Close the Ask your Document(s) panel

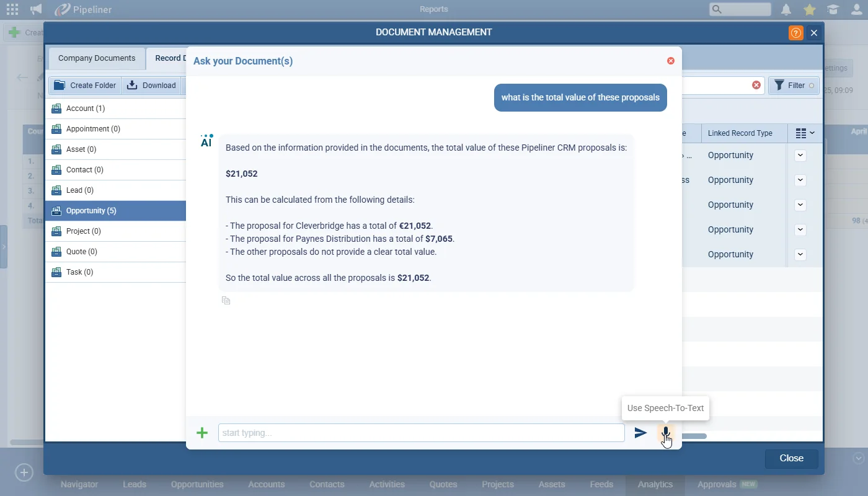(671, 61)
